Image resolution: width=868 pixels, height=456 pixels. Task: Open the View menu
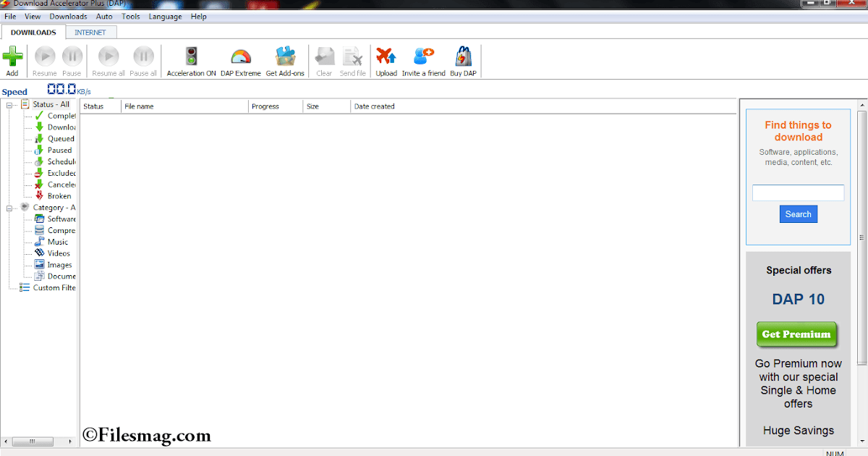tap(33, 17)
